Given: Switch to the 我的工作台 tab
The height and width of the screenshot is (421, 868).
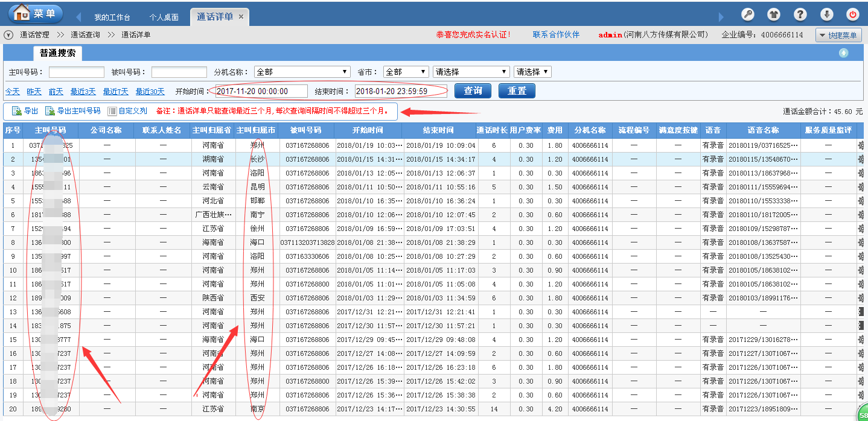Looking at the screenshot, I should pyautogui.click(x=112, y=17).
